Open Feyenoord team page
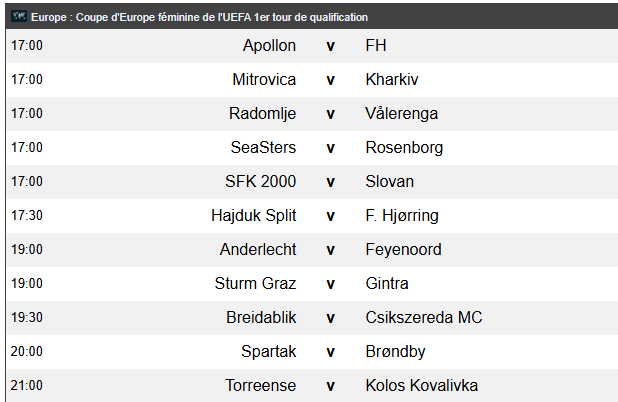The image size is (618, 402). click(404, 250)
